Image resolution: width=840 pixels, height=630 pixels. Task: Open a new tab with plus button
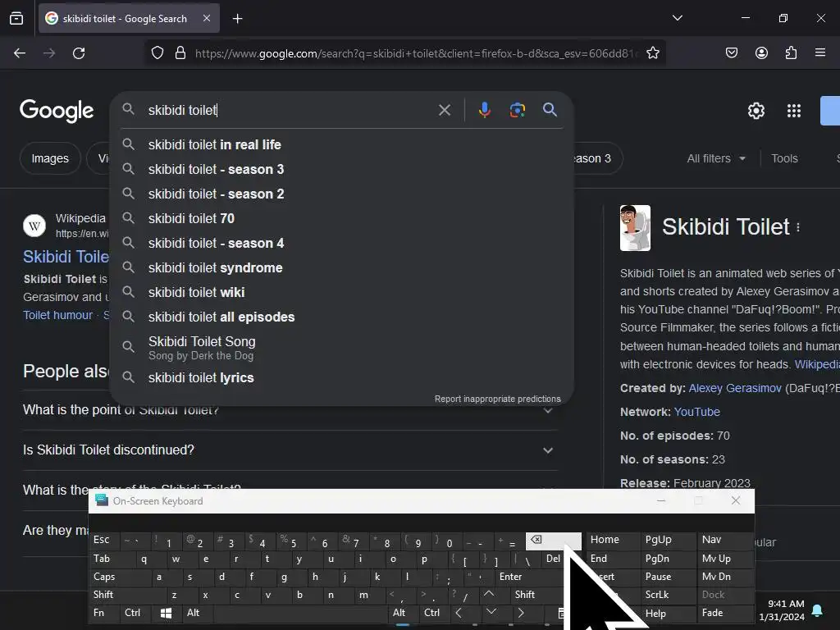click(x=237, y=19)
